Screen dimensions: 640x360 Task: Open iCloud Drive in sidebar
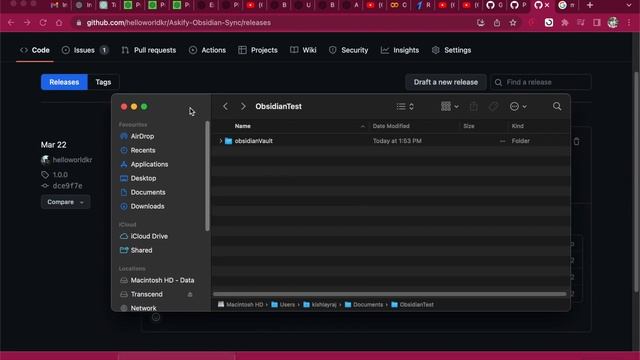point(149,236)
